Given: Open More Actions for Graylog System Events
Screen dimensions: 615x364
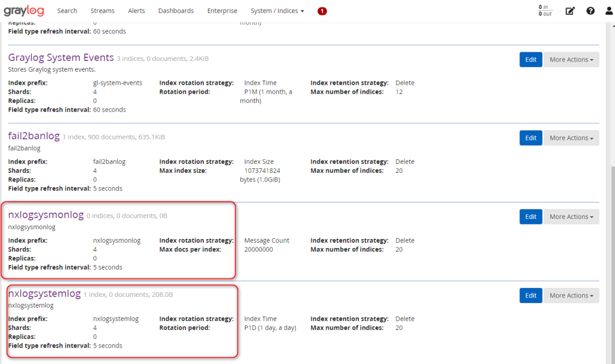Looking at the screenshot, I should pos(571,60).
